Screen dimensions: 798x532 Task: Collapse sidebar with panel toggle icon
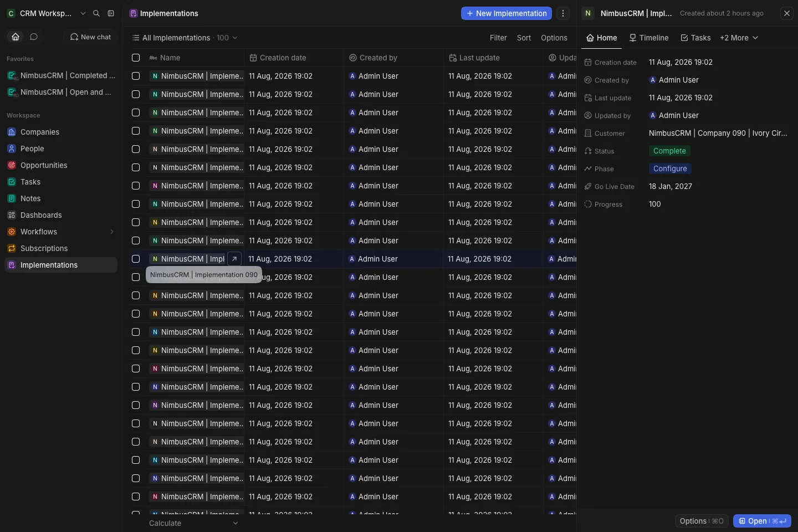click(x=111, y=13)
